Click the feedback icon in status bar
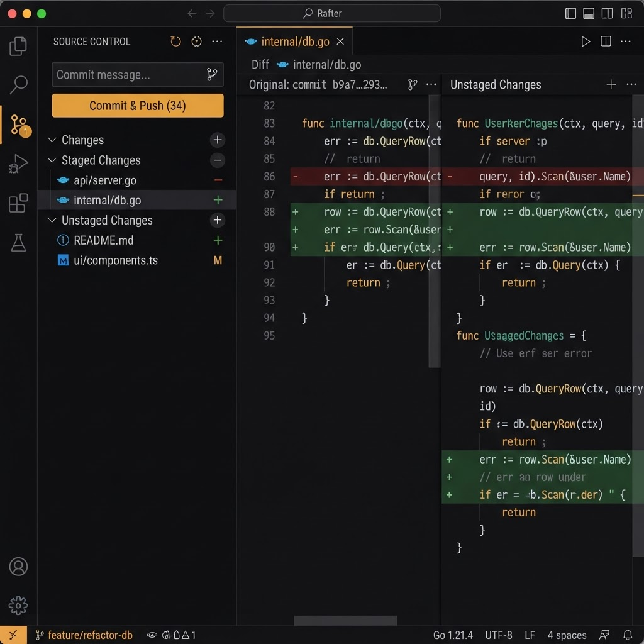 (x=604, y=635)
